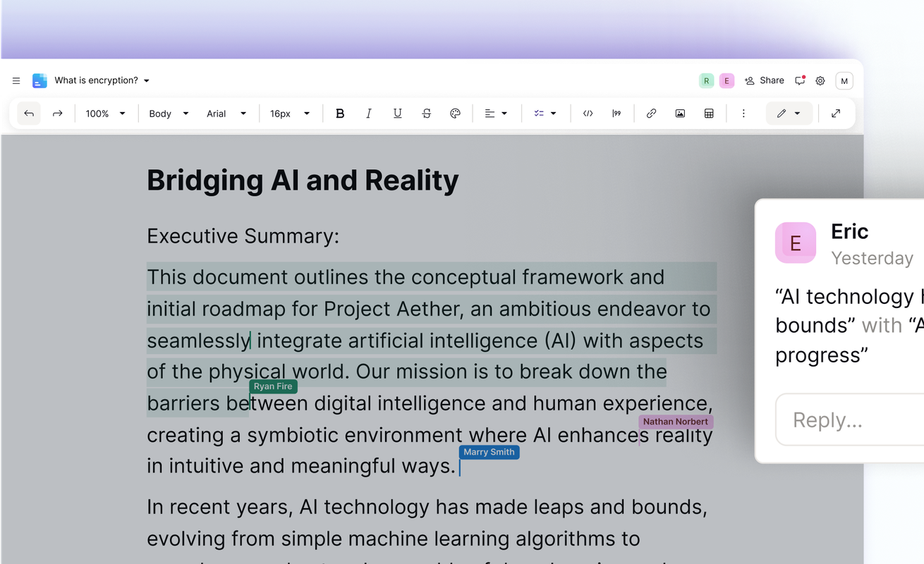Viewport: 924px width, 564px height.
Task: Open the comments notification icon
Action: pos(800,81)
